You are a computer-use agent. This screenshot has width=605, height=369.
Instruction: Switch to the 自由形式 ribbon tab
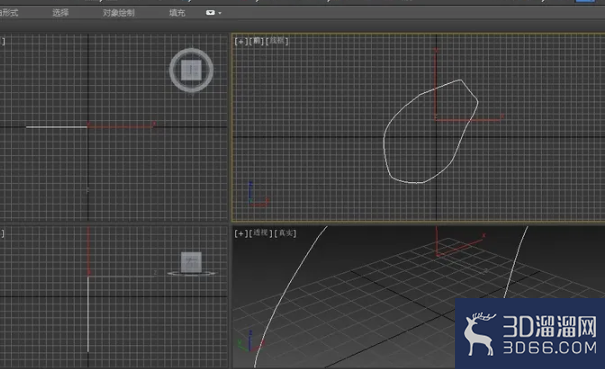[8, 13]
